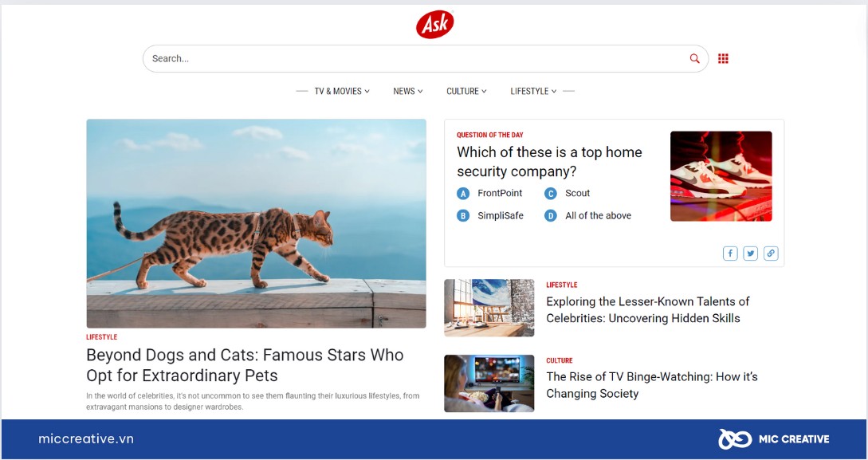Open the Extraordinary Pets article headline
868x460 pixels.
245,365
